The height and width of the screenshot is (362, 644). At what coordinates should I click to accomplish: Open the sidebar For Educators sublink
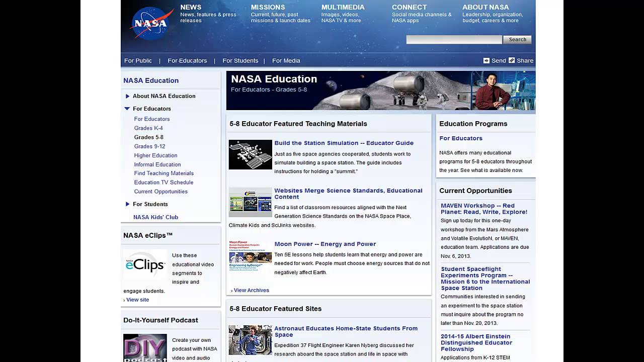pyautogui.click(x=152, y=119)
